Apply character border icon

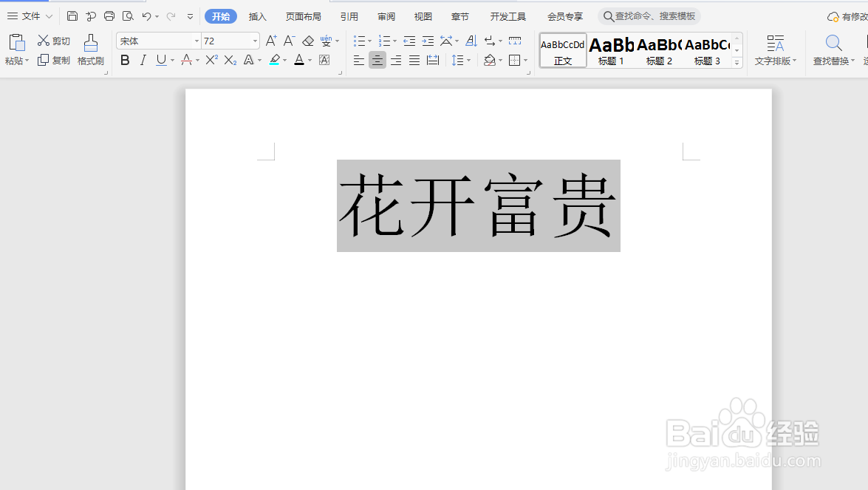(x=324, y=60)
